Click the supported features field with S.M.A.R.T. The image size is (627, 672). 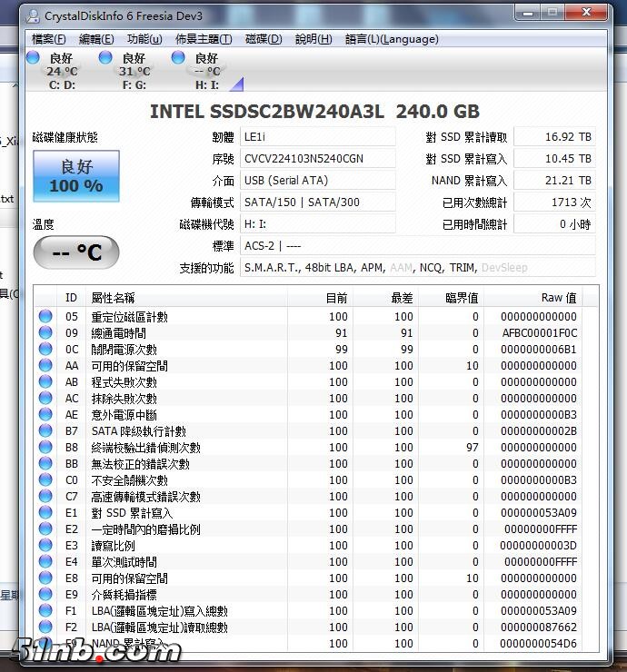pos(418,268)
